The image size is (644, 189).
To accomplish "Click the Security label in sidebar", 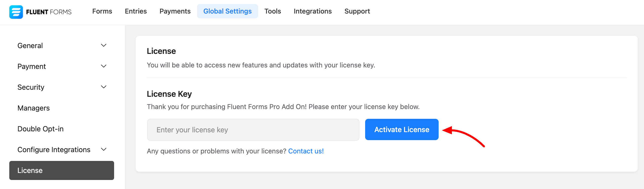I will pyautogui.click(x=31, y=87).
